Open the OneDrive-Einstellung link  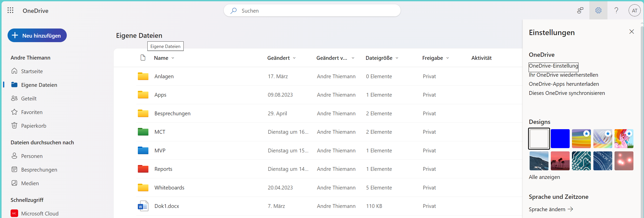coord(553,66)
